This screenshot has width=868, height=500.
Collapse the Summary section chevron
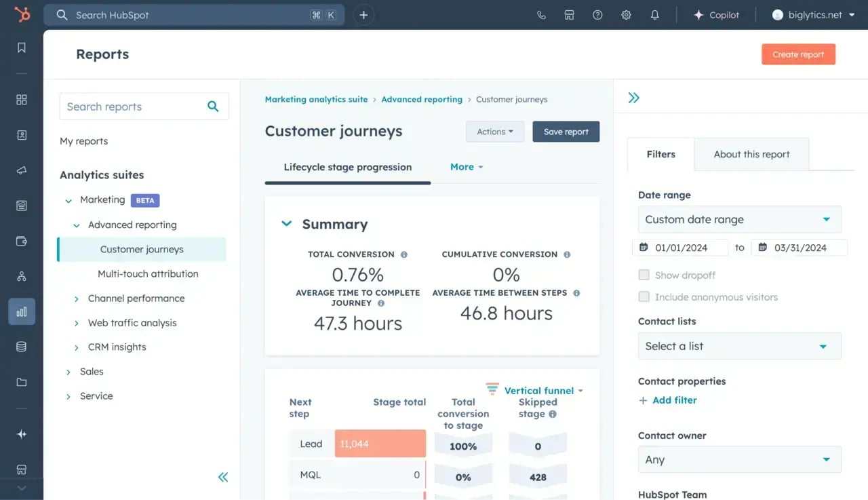coord(287,224)
